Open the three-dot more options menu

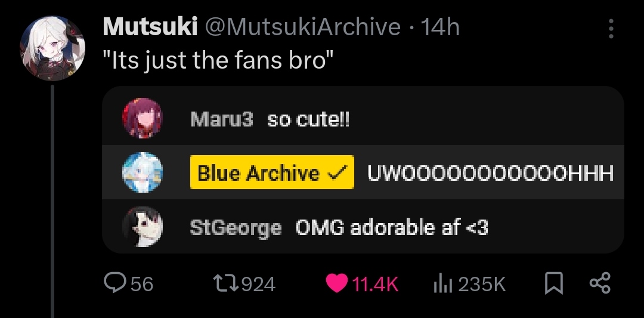(611, 29)
